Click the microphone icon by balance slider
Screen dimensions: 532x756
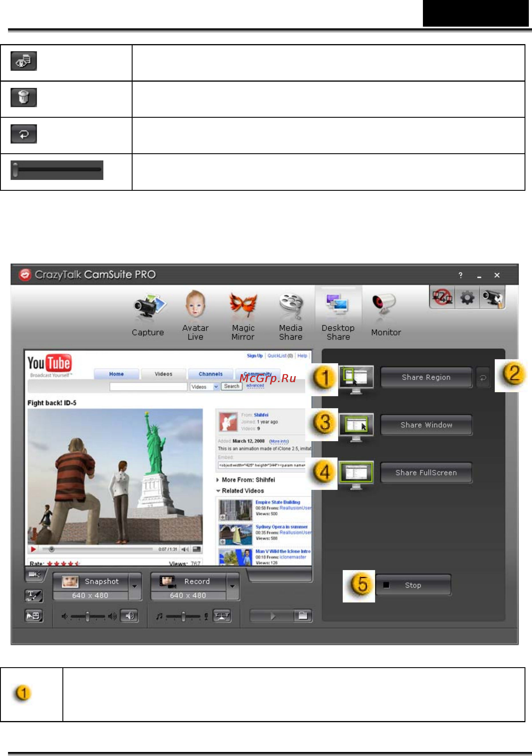(x=206, y=616)
